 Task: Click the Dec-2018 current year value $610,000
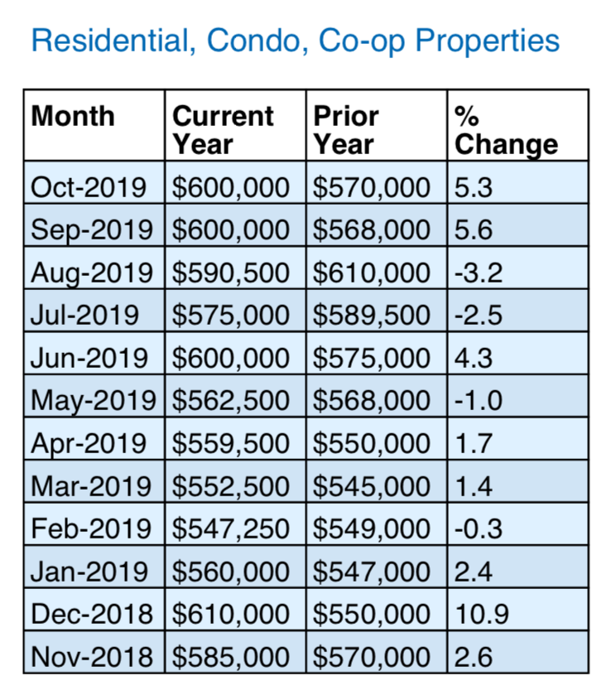[x=232, y=615]
